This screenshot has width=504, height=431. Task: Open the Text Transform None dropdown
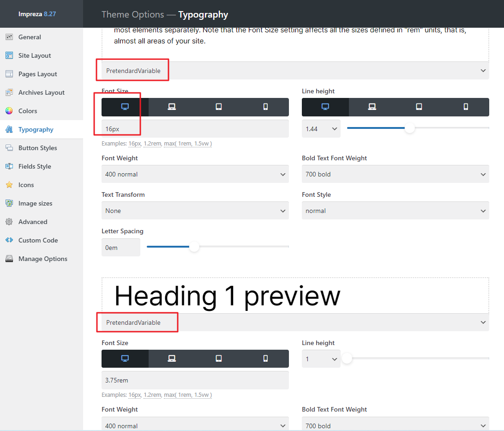[x=195, y=211]
